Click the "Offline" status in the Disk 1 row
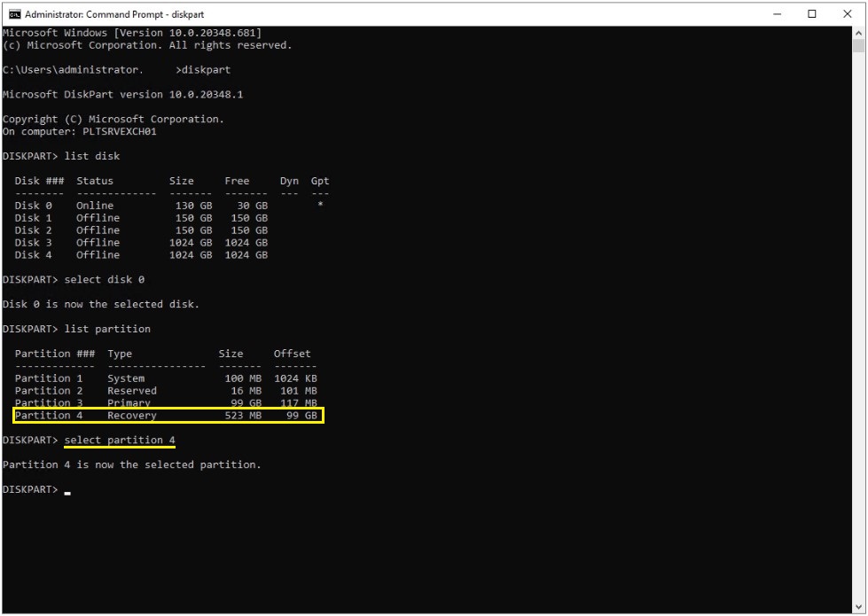This screenshot has height=616, width=868. click(98, 218)
